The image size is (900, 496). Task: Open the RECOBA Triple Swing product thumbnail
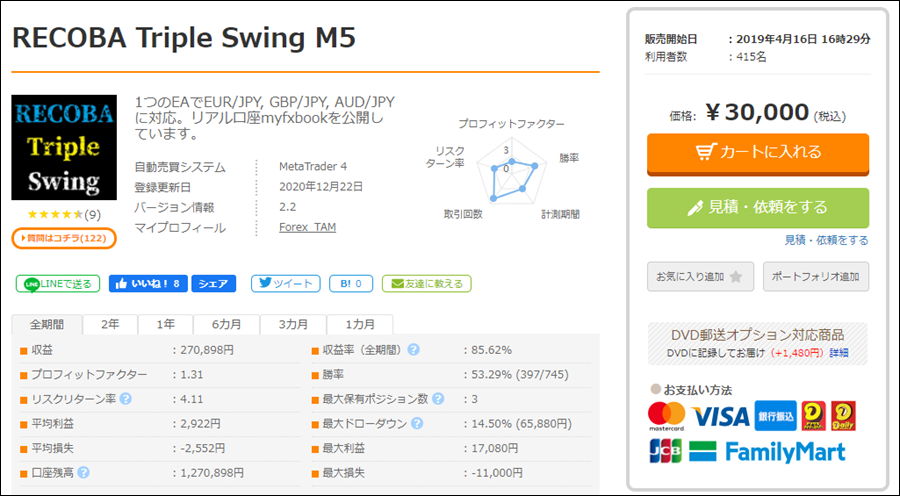pyautogui.click(x=64, y=148)
